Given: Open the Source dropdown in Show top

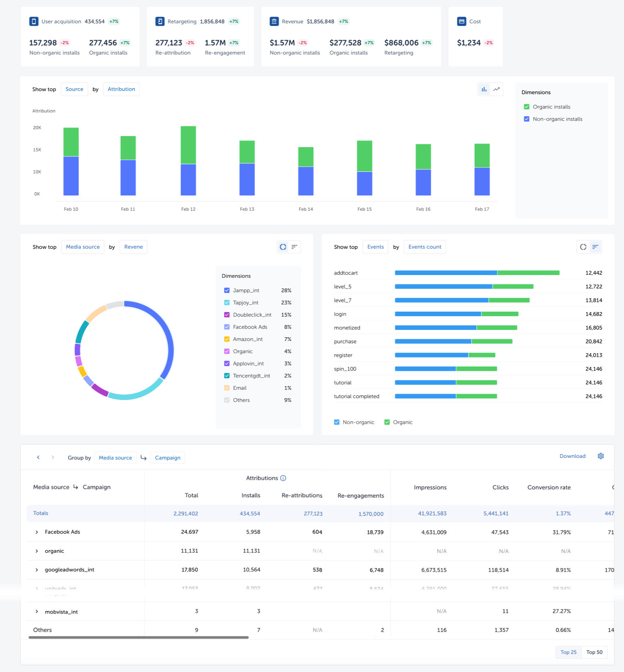Looking at the screenshot, I should (74, 89).
